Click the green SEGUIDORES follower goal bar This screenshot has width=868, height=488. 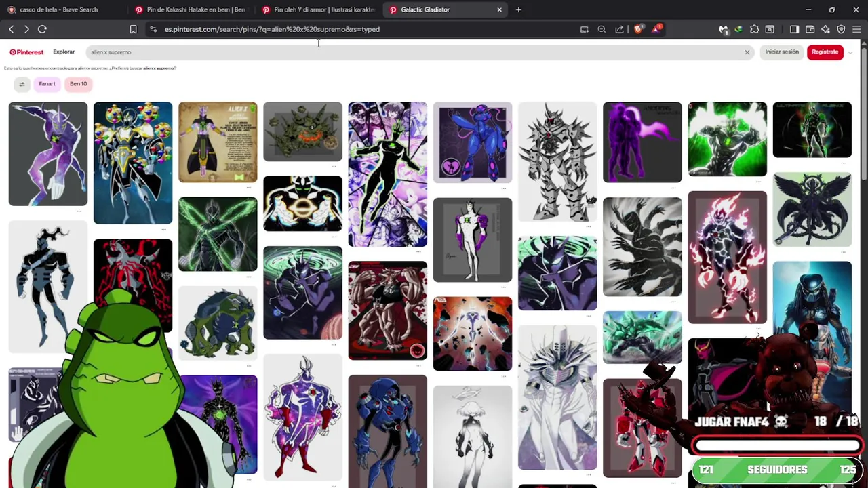click(x=777, y=470)
